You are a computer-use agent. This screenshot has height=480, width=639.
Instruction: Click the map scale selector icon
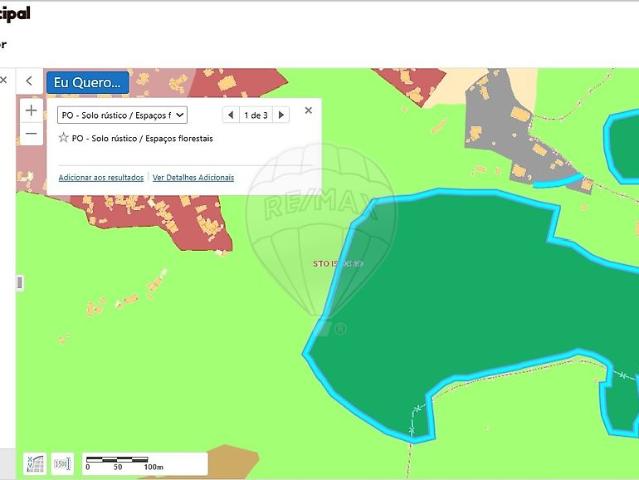click(x=62, y=463)
